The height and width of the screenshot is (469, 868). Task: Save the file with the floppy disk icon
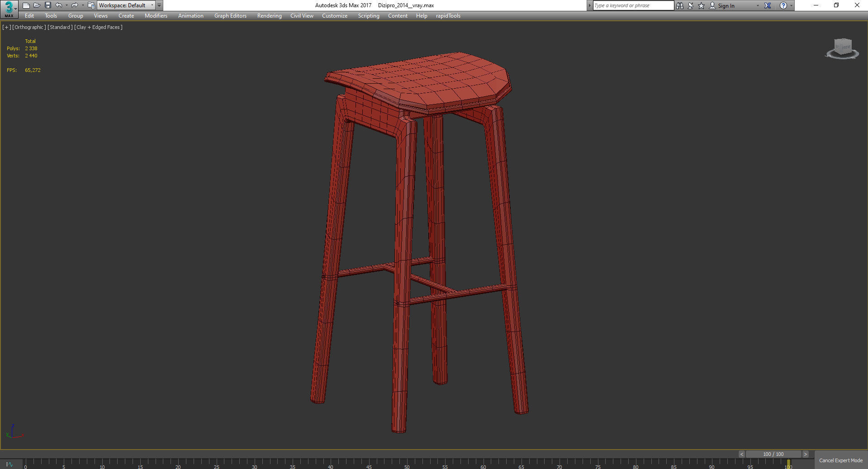click(48, 5)
